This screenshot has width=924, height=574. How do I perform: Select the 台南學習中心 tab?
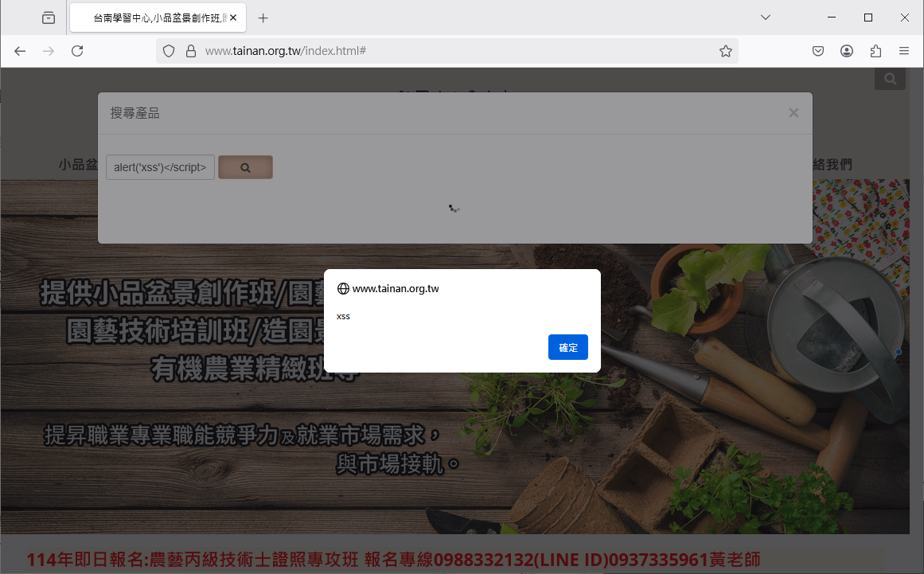pos(158,18)
